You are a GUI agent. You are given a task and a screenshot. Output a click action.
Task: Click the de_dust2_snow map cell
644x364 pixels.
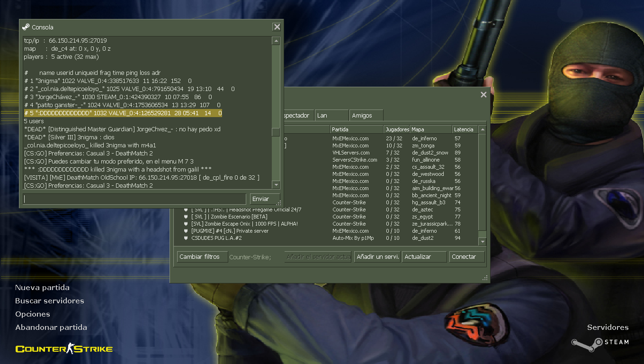tap(430, 153)
